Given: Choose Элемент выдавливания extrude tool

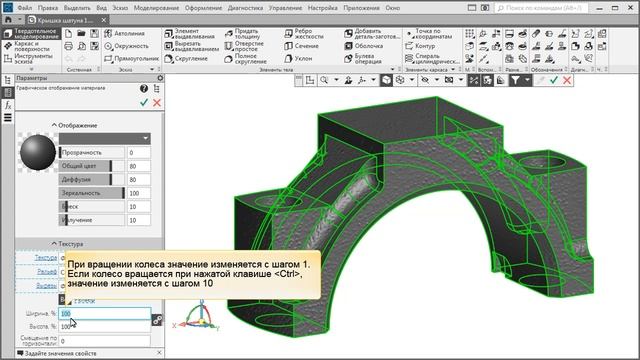Looking at the screenshot, I should [189, 33].
